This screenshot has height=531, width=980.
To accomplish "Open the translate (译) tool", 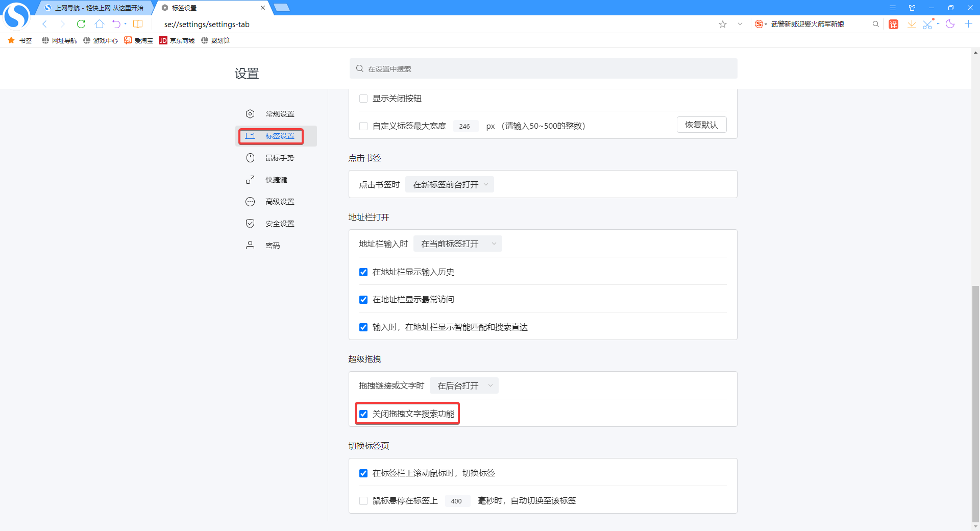I will 893,24.
